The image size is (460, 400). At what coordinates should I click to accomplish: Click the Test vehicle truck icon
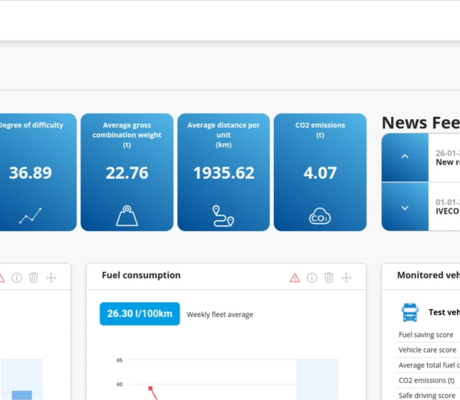410,312
